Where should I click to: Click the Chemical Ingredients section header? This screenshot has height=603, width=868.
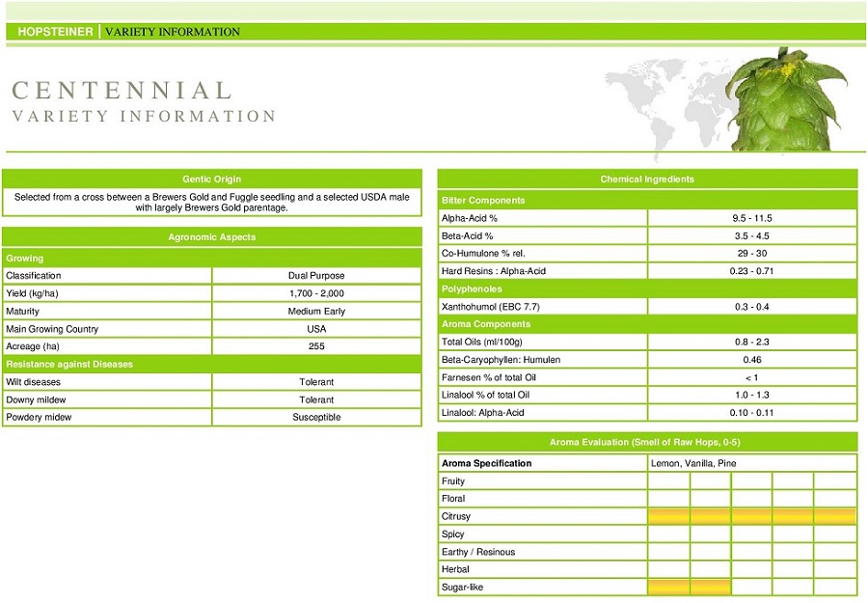pos(647,178)
